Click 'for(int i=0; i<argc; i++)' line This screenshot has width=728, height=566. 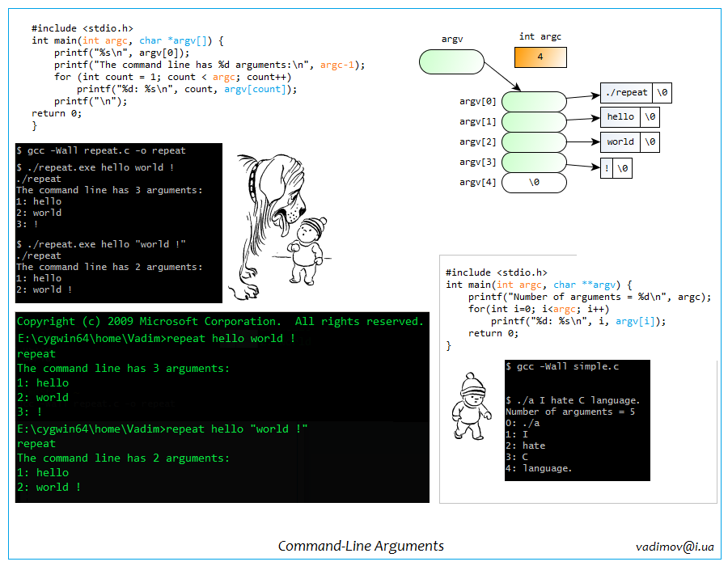pyautogui.click(x=539, y=309)
